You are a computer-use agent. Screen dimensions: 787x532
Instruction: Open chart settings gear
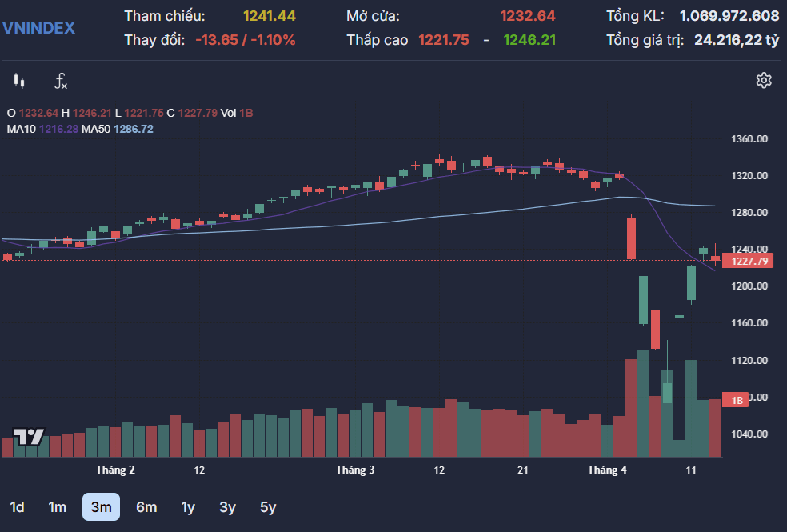764,80
